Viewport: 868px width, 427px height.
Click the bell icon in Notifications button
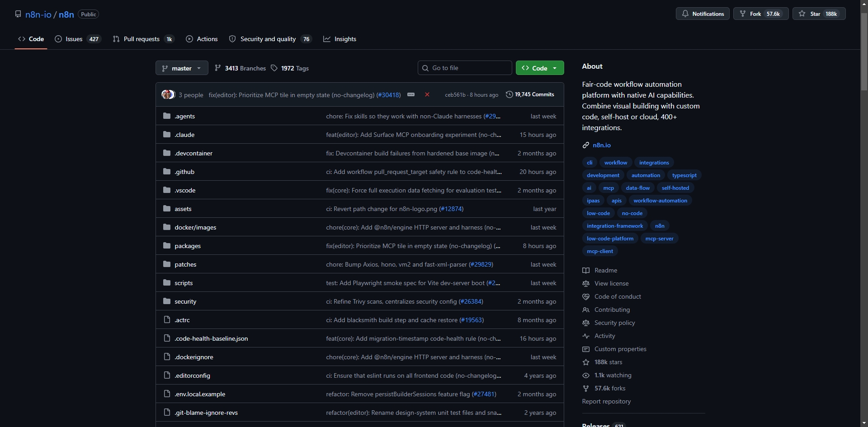(x=685, y=14)
